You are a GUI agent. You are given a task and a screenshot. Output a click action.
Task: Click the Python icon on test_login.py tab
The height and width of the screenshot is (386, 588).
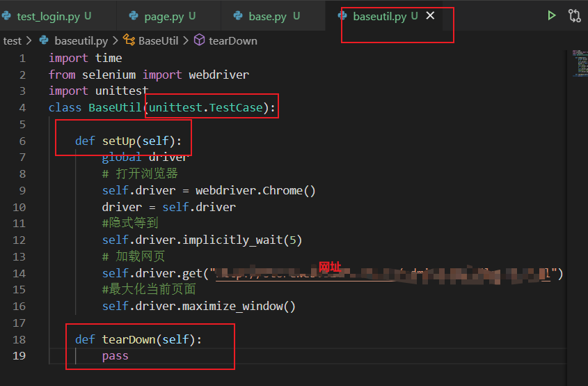6,16
